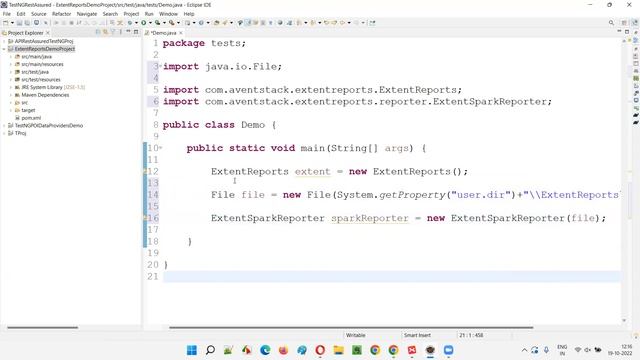Screen dimensions: 640x360
Task: Click the External Tools run icon
Action: coord(172,23)
